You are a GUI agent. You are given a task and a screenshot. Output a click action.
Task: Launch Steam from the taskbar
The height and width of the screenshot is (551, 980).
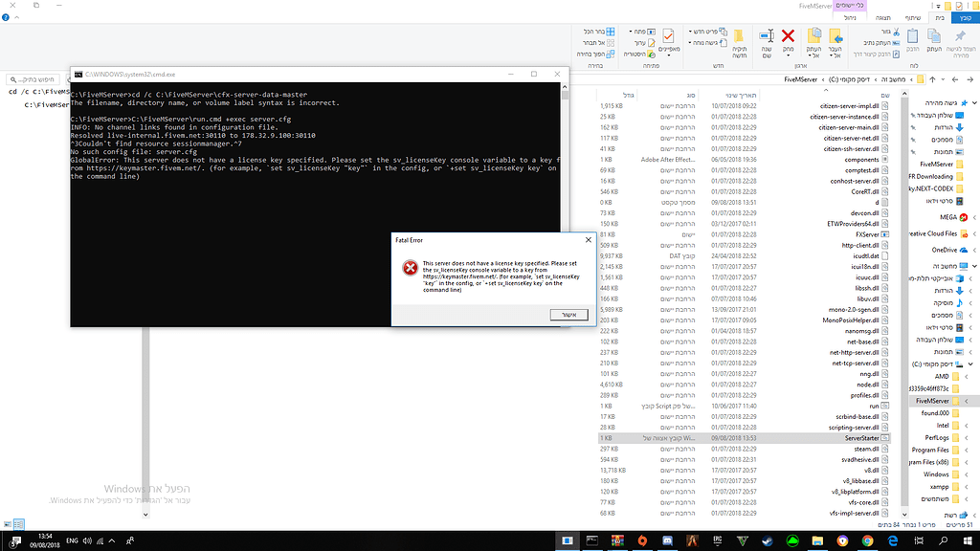tap(769, 541)
